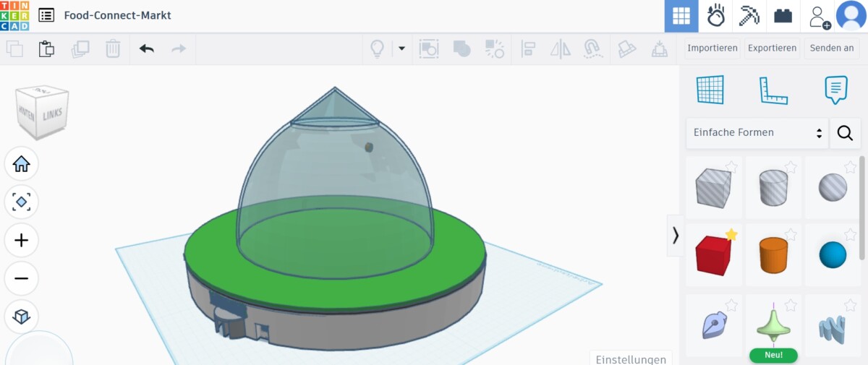Pick the green spinning-top shape marked Neu!

[x=773, y=325]
